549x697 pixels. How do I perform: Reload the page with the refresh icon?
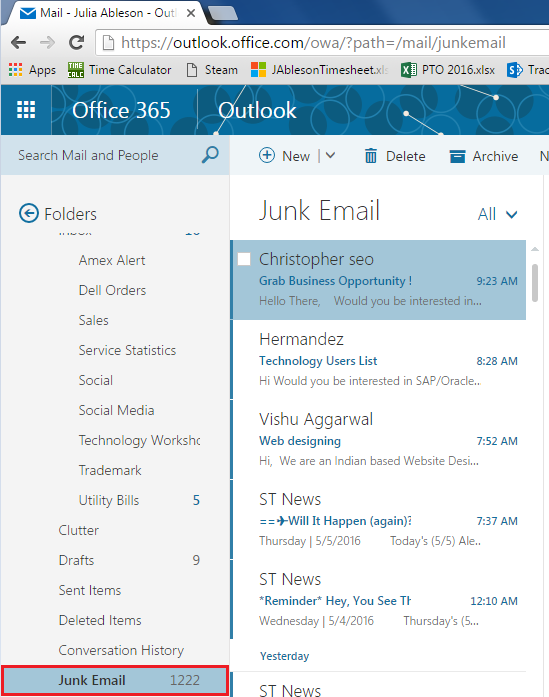click(76, 42)
